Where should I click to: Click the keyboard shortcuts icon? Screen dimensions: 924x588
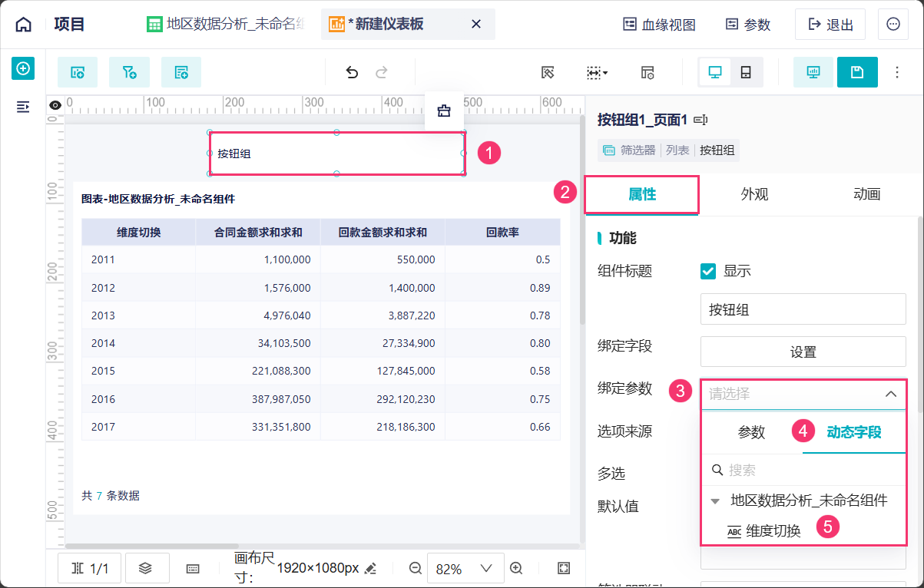193,569
